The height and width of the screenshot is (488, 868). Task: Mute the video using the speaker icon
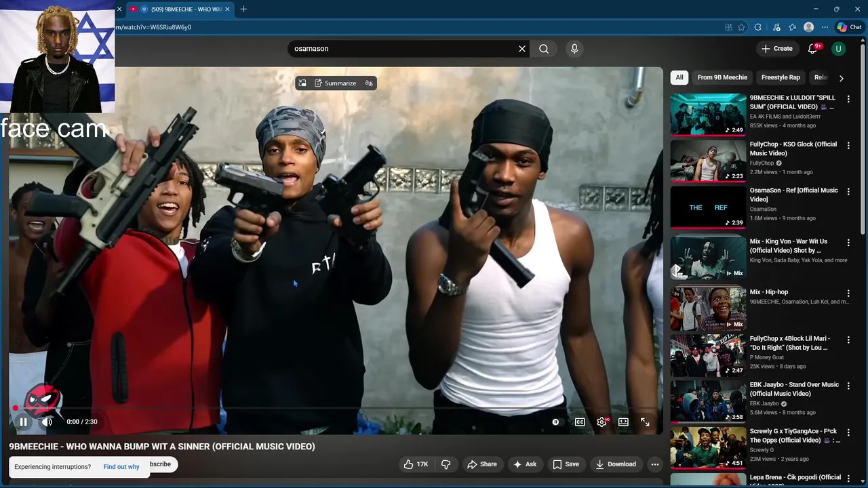pyautogui.click(x=47, y=422)
